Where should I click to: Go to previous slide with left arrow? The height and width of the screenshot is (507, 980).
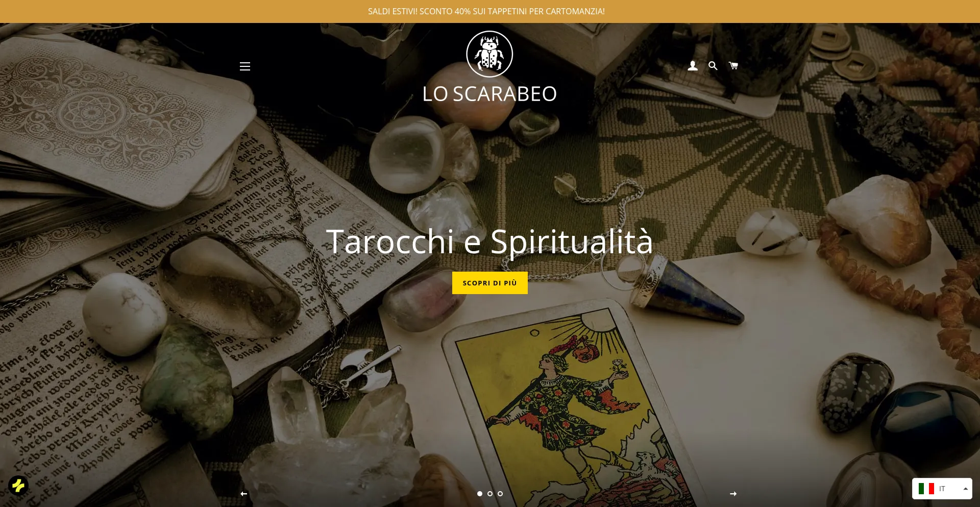(244, 494)
